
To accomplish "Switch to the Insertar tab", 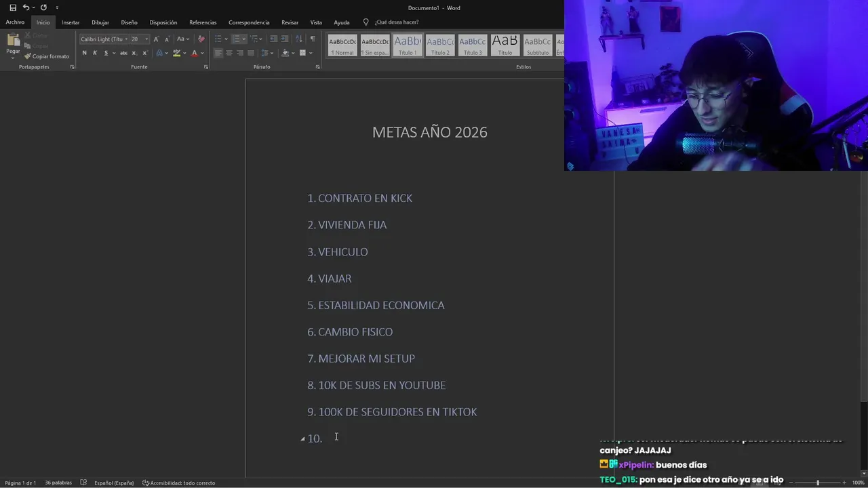I will point(71,22).
